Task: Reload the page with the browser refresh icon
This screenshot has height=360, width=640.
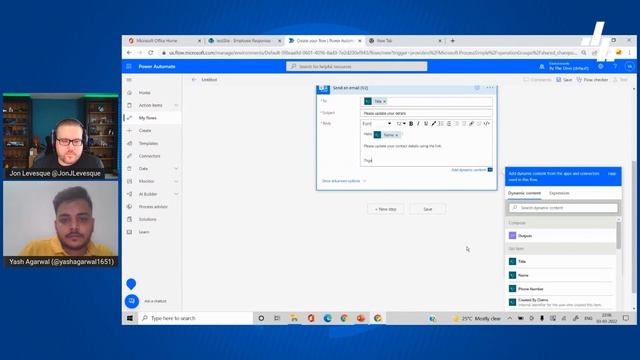Action: (151, 53)
